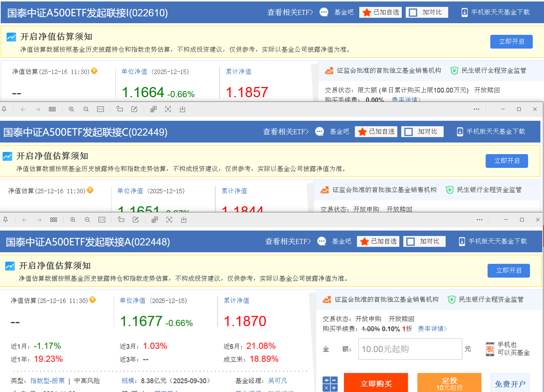Pin the 联接C viewer window on top

[4, 109]
